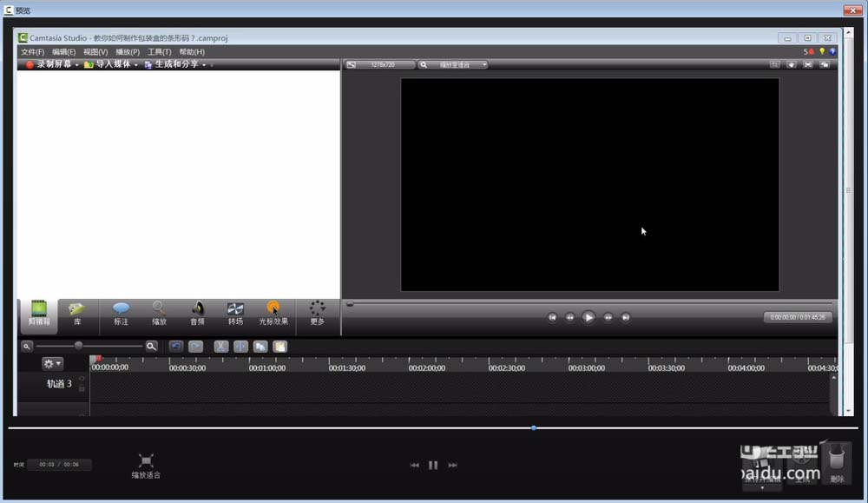This screenshot has width=868, height=503.
Task: Play the Camtasia preview video
Action: 589,317
